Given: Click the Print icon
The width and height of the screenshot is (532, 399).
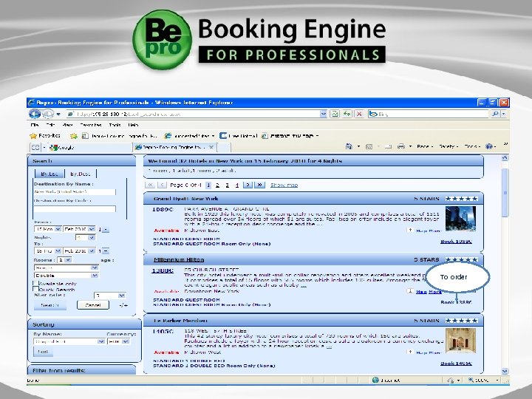Looking at the screenshot, I should point(401,146).
